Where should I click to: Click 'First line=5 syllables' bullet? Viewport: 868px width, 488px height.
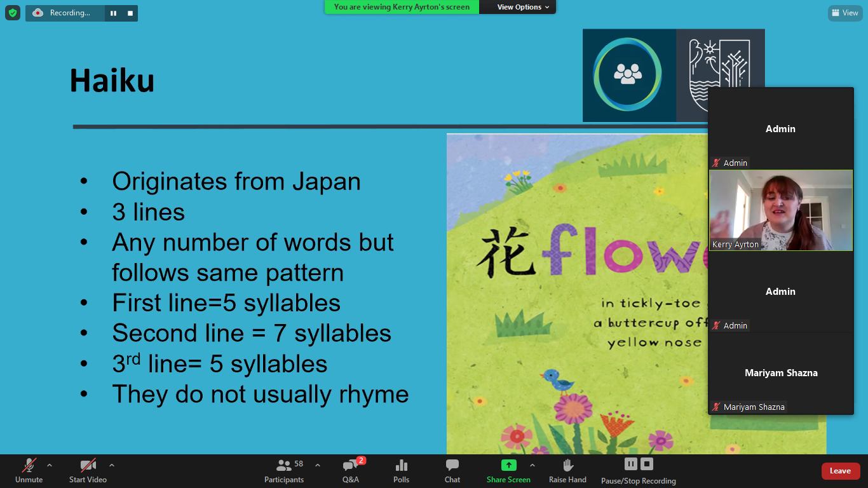pos(226,303)
